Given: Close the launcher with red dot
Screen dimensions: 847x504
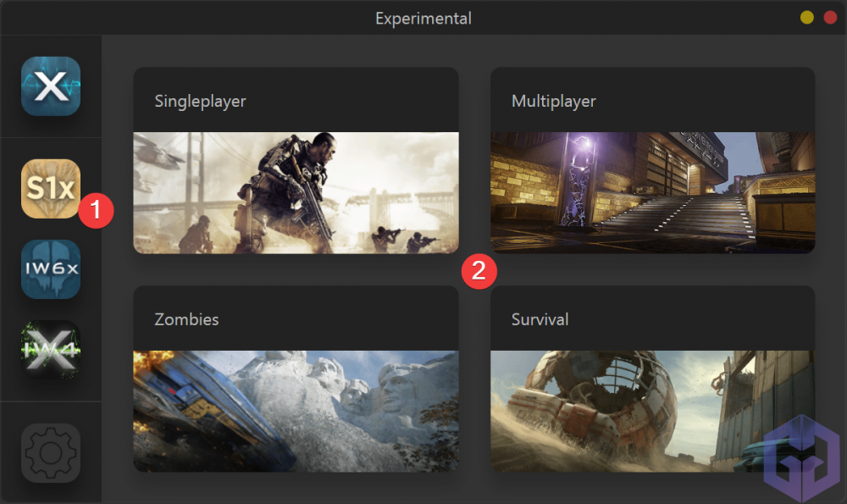Looking at the screenshot, I should 830,17.
